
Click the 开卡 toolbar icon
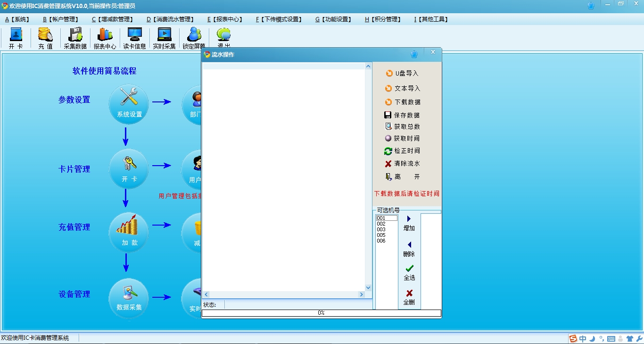[16, 38]
